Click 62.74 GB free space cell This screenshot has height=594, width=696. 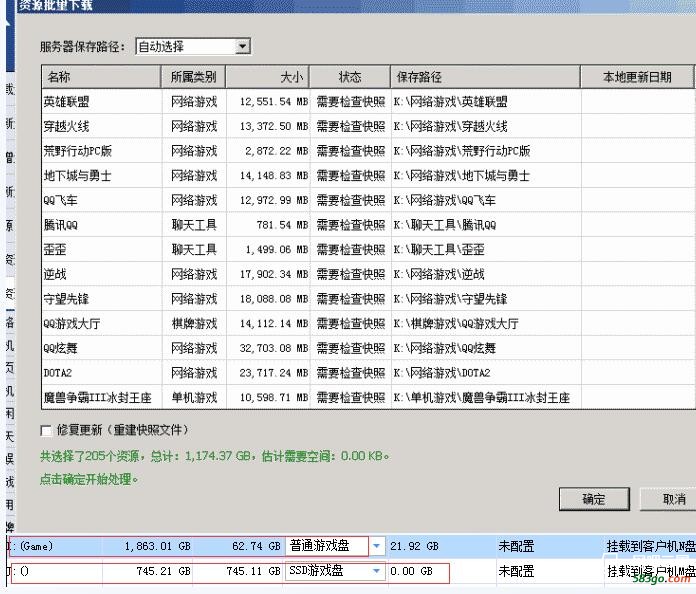point(256,546)
